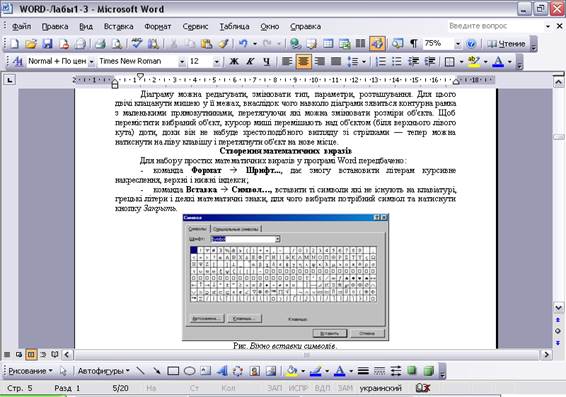Click the vertical scrollbar down arrow

[x=558, y=307]
